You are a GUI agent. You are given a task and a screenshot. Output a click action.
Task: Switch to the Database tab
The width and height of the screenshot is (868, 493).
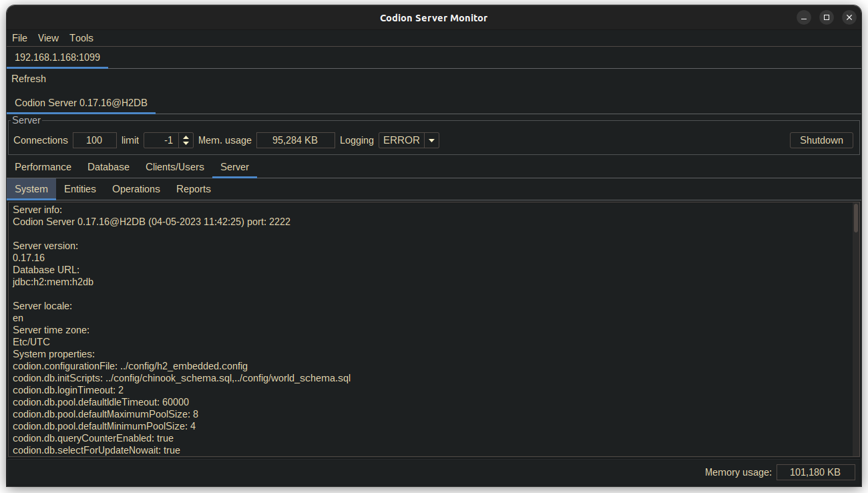[x=108, y=167]
